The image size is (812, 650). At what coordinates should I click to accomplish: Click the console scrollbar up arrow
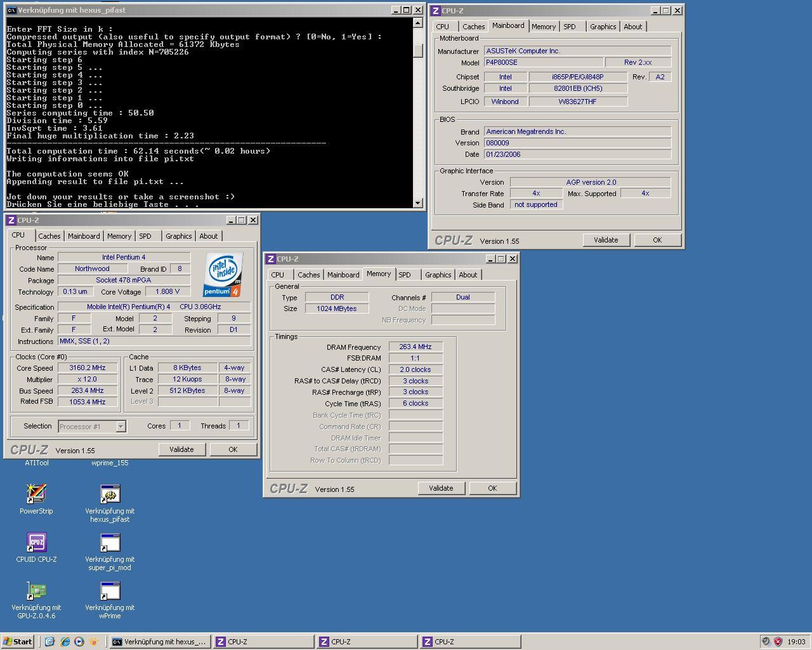coord(417,23)
